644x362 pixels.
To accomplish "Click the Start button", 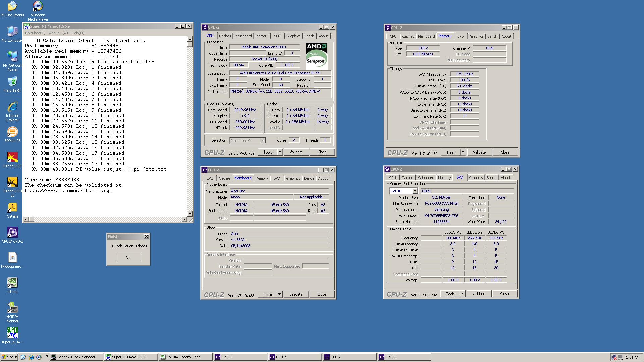I will (x=9, y=357).
